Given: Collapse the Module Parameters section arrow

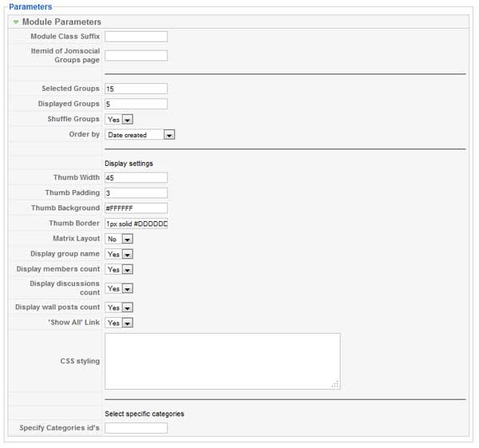Looking at the screenshot, I should coord(16,22).
